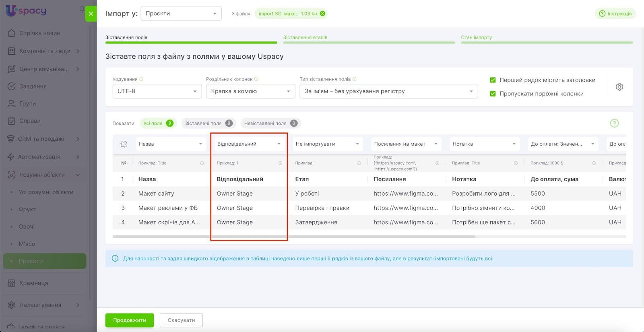The width and height of the screenshot is (644, 332).
Task: Click the horizontal scrollbar under the table
Action: tap(294, 237)
